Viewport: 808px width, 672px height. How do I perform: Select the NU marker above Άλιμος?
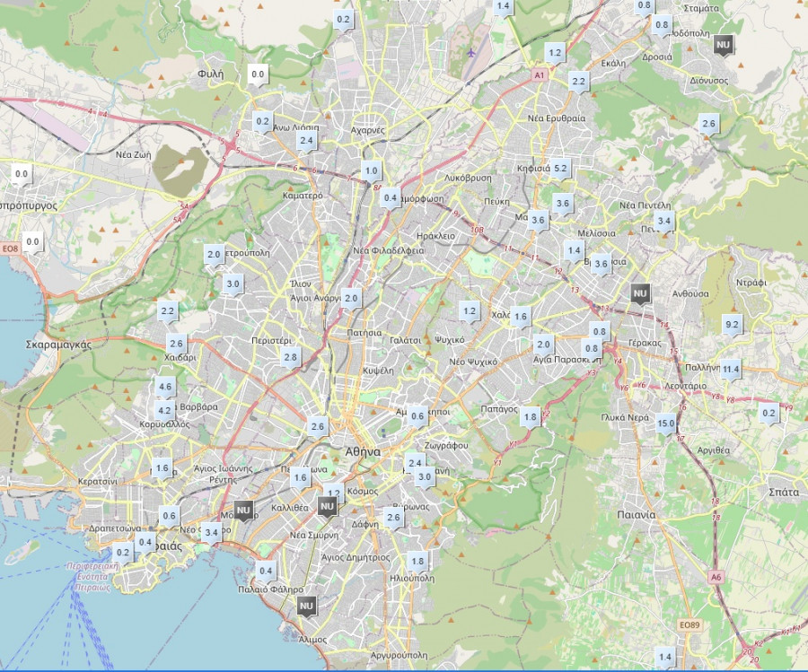pos(306,607)
